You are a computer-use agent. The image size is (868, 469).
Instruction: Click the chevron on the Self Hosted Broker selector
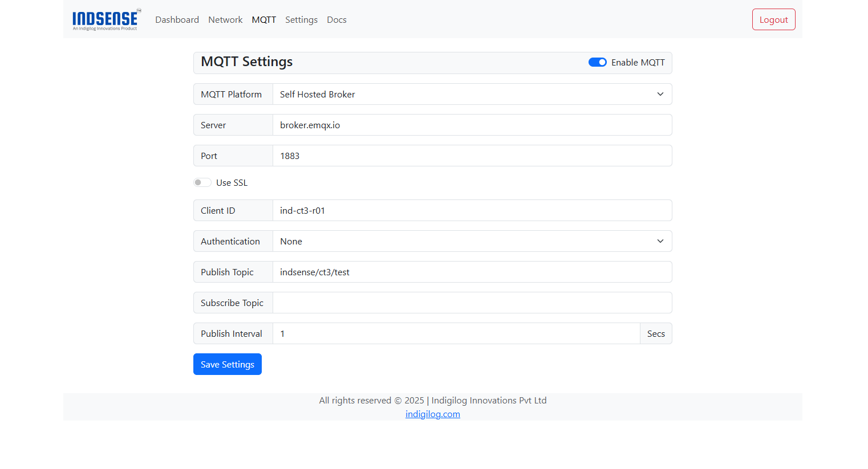click(660, 94)
